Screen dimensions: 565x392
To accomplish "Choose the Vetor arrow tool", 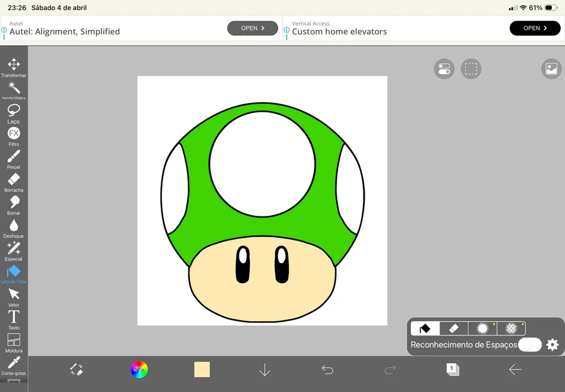I will tap(14, 297).
